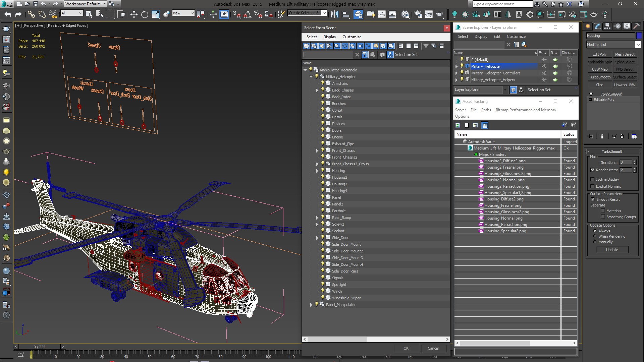Click the Mirror tool in main toolbar
This screenshot has height=362, width=644.
coord(334,14)
